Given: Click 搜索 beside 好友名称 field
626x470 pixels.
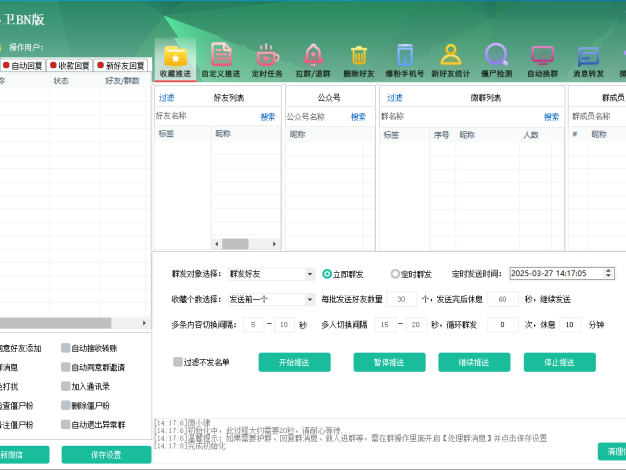Looking at the screenshot, I should [x=268, y=117].
